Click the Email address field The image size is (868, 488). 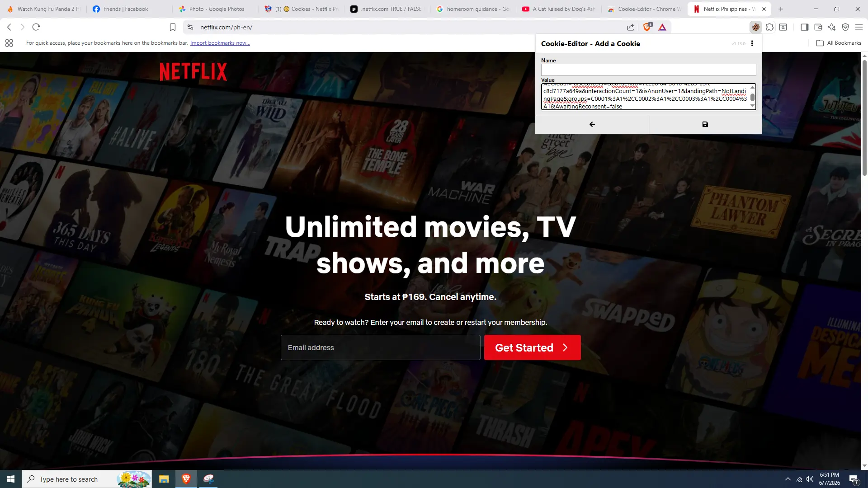point(380,347)
